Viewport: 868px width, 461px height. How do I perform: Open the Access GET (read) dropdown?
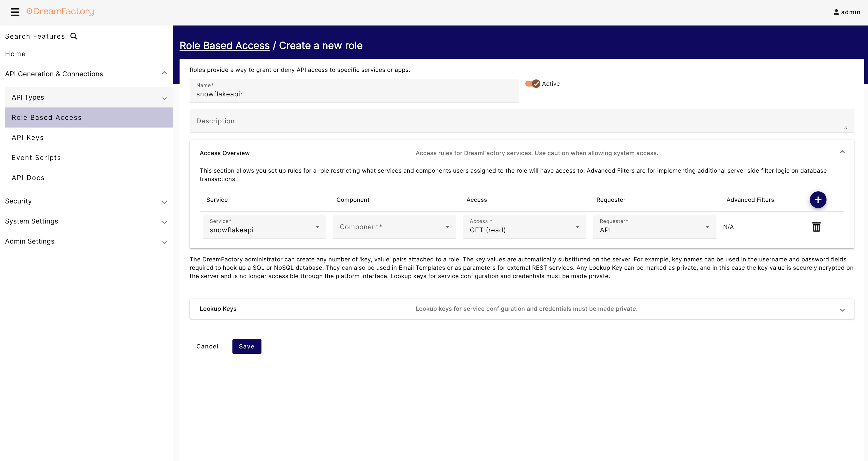524,227
